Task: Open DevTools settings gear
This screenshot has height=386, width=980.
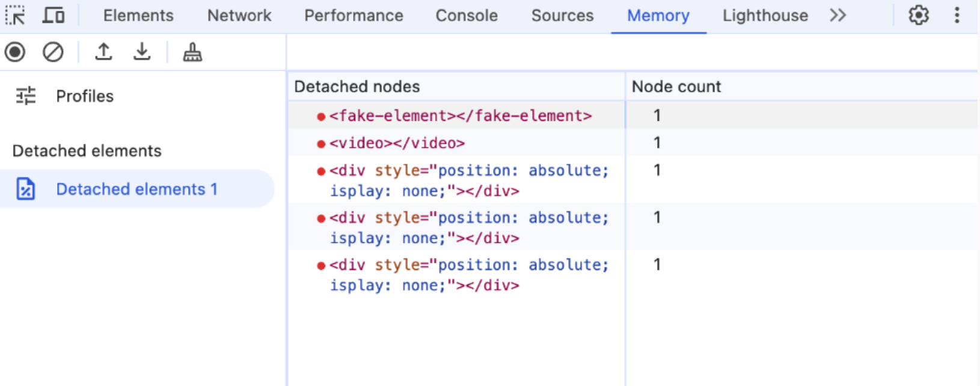Action: tap(919, 15)
